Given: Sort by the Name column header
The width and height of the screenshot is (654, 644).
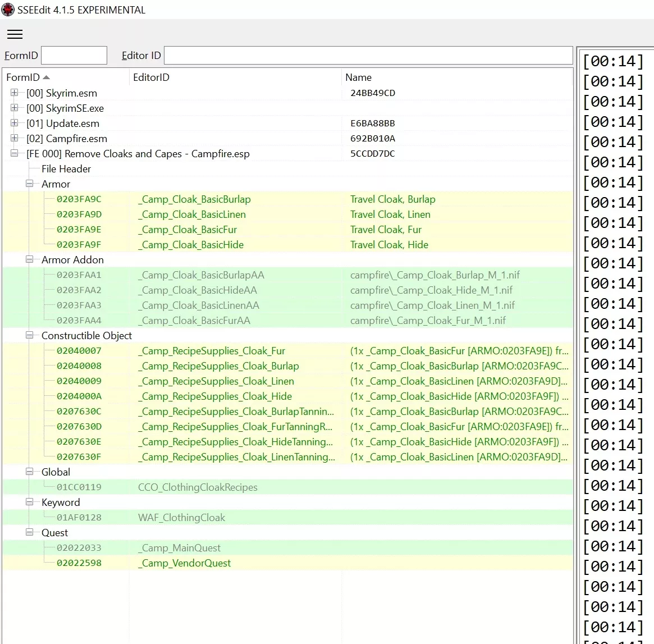Looking at the screenshot, I should pyautogui.click(x=457, y=77).
